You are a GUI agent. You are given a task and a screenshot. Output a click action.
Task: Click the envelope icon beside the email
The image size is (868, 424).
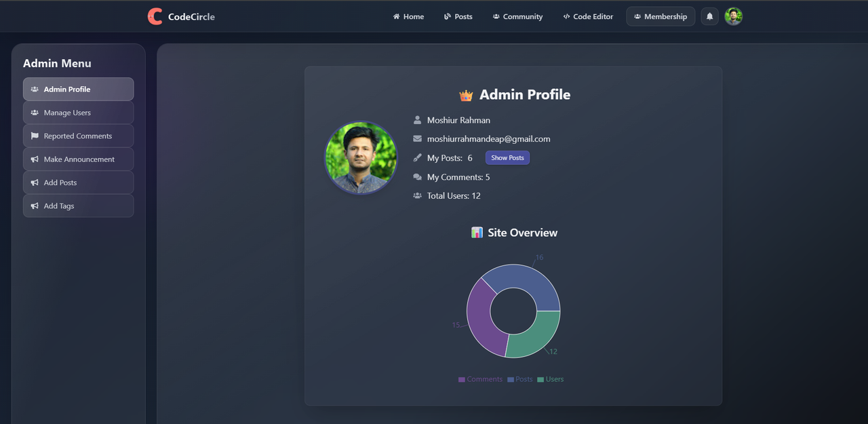click(417, 138)
